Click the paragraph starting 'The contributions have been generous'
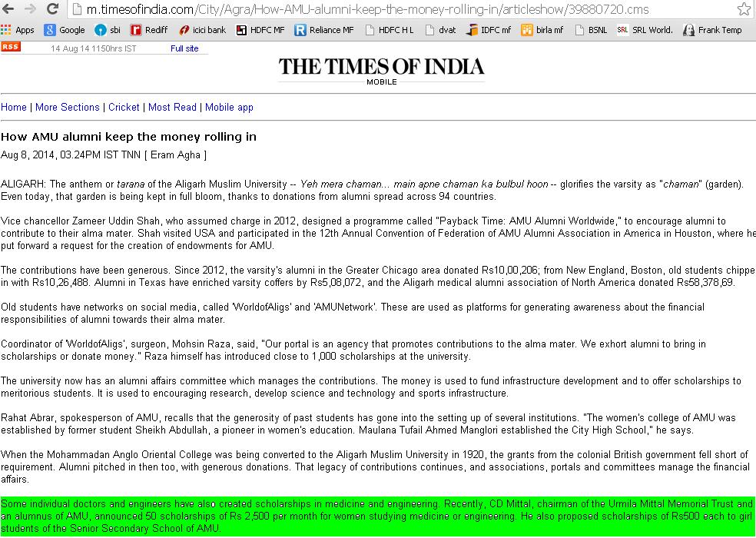 pos(378,276)
